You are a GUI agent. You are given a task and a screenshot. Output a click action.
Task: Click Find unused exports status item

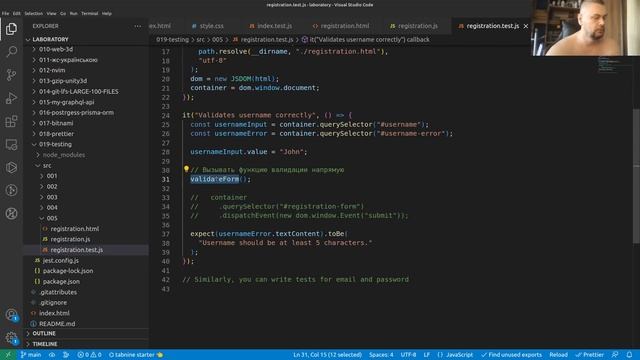511,355
